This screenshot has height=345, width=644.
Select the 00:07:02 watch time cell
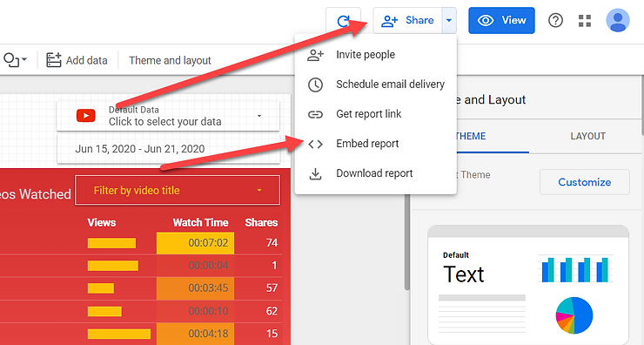point(195,243)
